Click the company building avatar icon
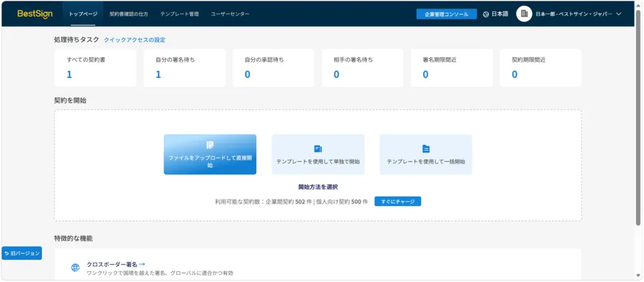Viewport: 644px width, 282px height. [x=524, y=14]
